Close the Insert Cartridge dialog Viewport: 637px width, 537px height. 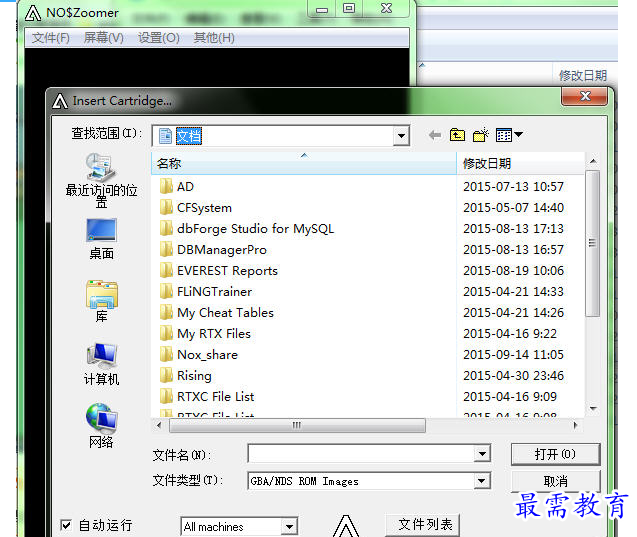[x=585, y=97]
